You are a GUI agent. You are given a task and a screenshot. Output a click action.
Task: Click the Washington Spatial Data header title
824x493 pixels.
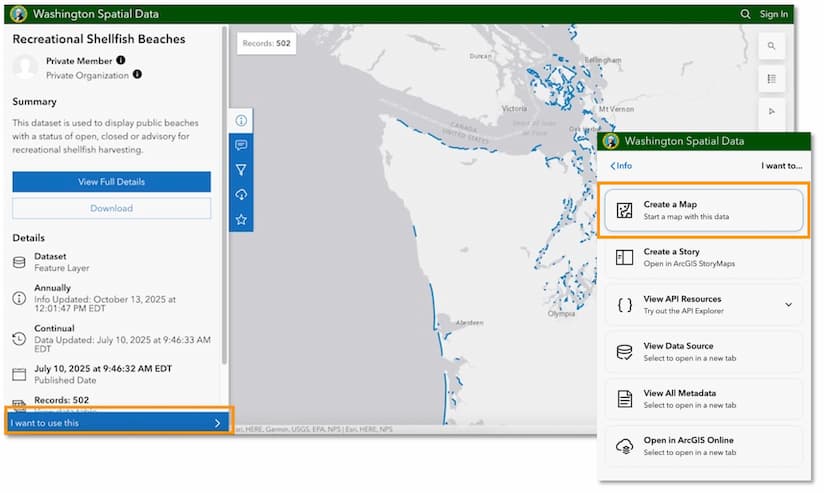click(96, 14)
